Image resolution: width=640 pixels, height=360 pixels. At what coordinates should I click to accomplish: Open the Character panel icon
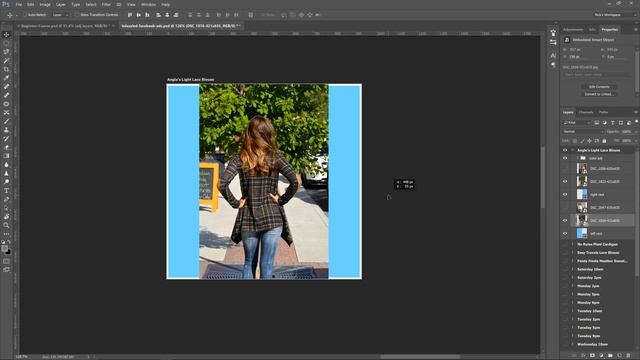(x=553, y=55)
